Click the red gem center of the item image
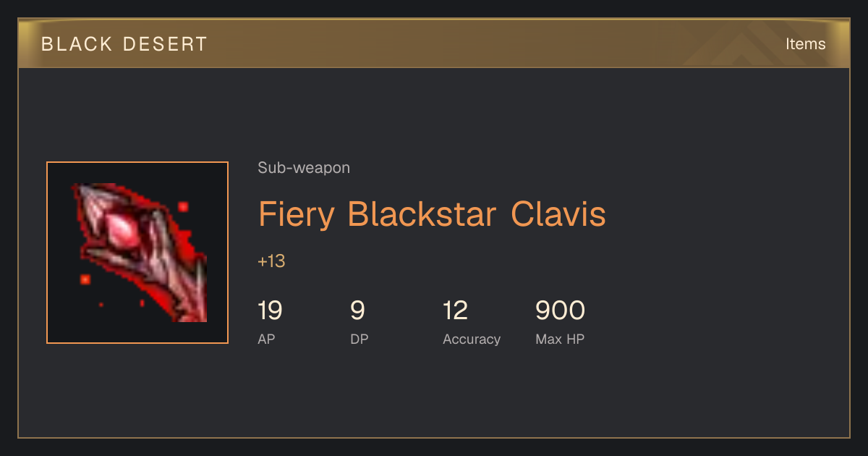 pyautogui.click(x=124, y=231)
